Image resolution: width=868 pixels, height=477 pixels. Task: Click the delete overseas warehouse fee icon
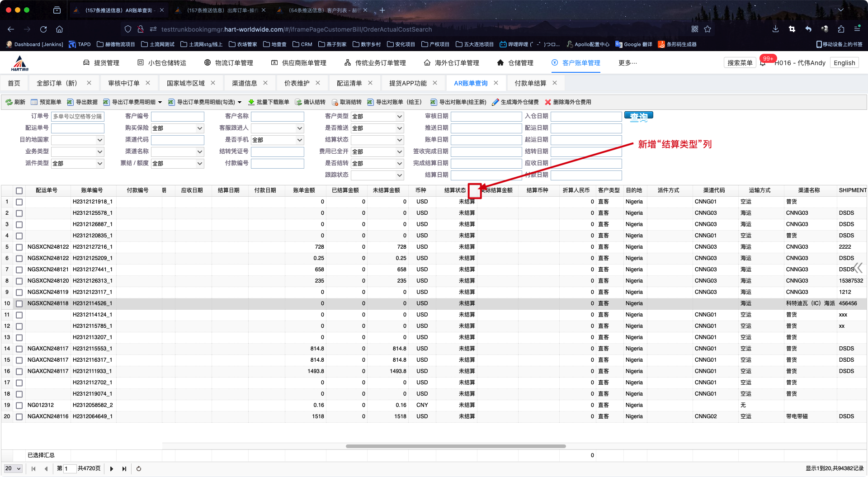click(x=548, y=102)
